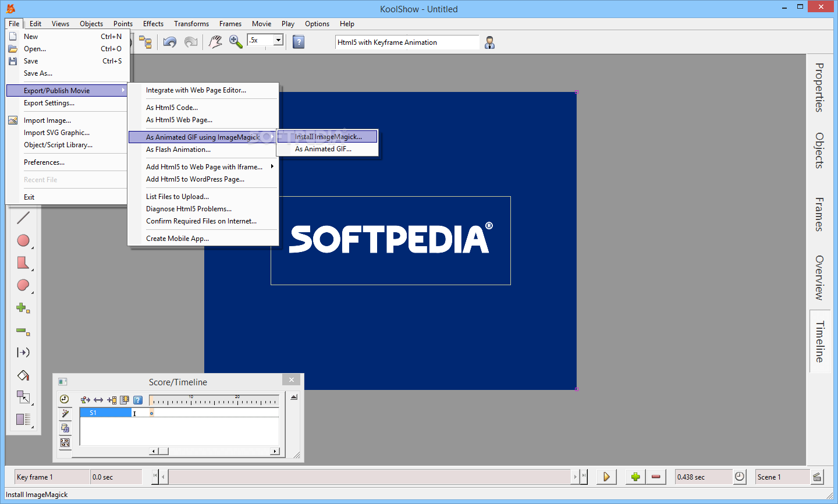Choose Diagnose Html5 Problems entry
Screen dimensions: 838x504
[x=203, y=209]
